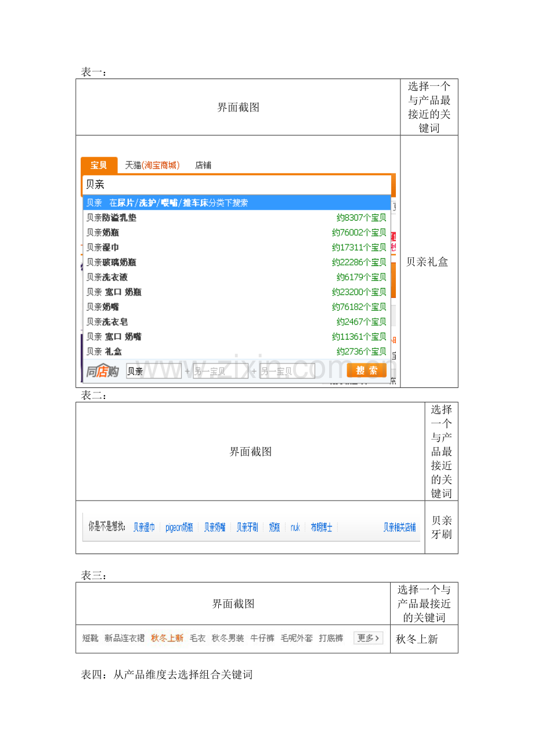Image resolution: width=534 pixels, height=756 pixels.
Task: Choose the 贝亲 礼盒 suggestion
Action: click(x=237, y=351)
